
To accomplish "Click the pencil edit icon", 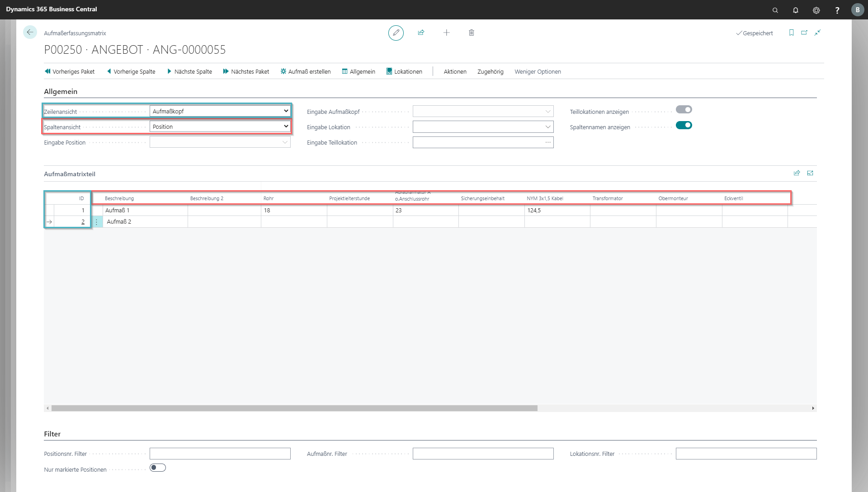I will tap(396, 33).
